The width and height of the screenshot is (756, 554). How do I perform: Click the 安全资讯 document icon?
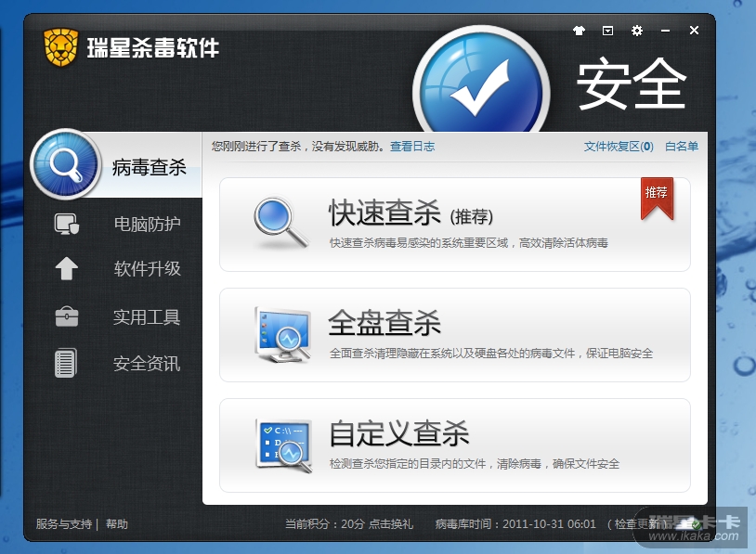pyautogui.click(x=66, y=363)
